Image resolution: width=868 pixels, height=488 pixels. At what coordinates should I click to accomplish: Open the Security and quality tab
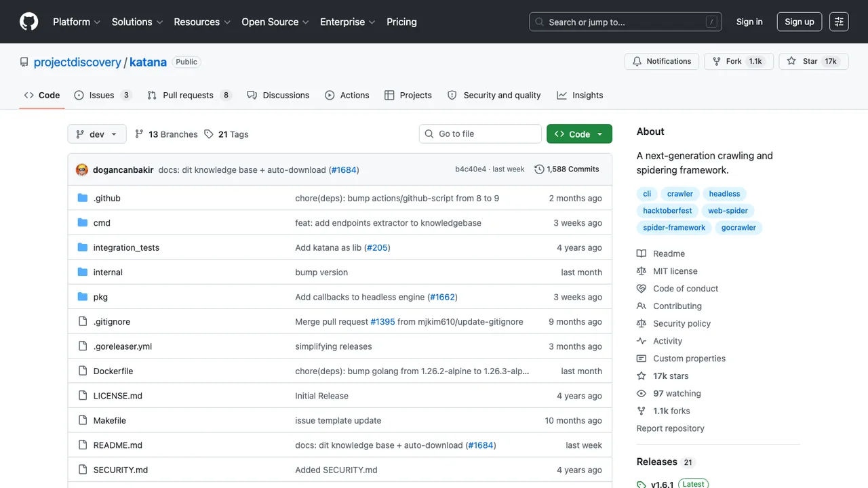[494, 96]
